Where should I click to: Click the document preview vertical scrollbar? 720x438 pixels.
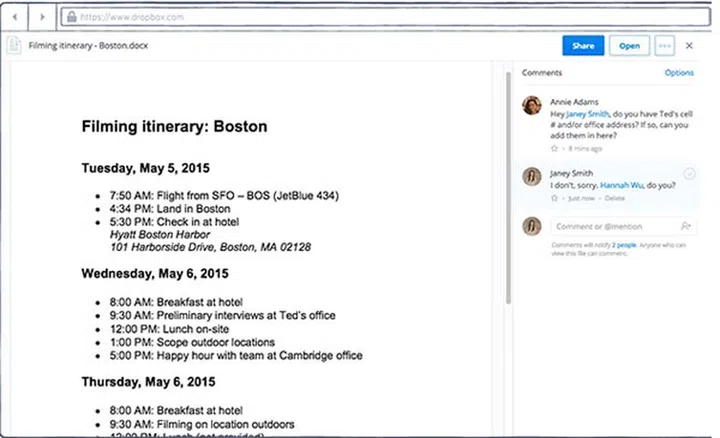508,188
